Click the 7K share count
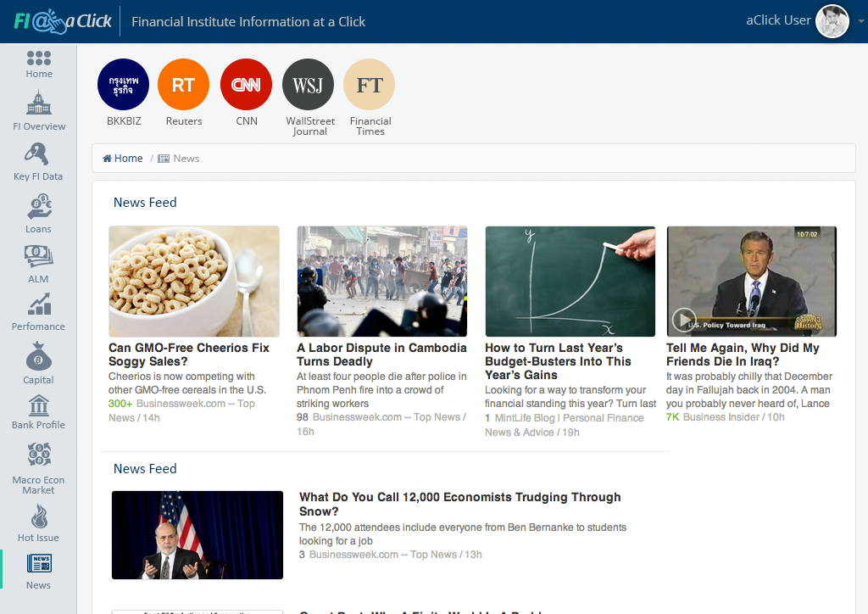868x614 pixels. (672, 417)
